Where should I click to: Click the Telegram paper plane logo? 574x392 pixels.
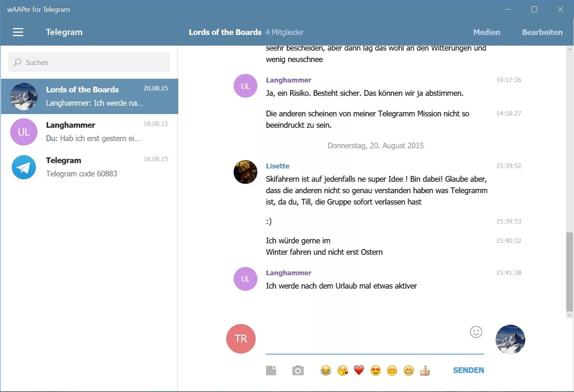pyautogui.click(x=24, y=167)
